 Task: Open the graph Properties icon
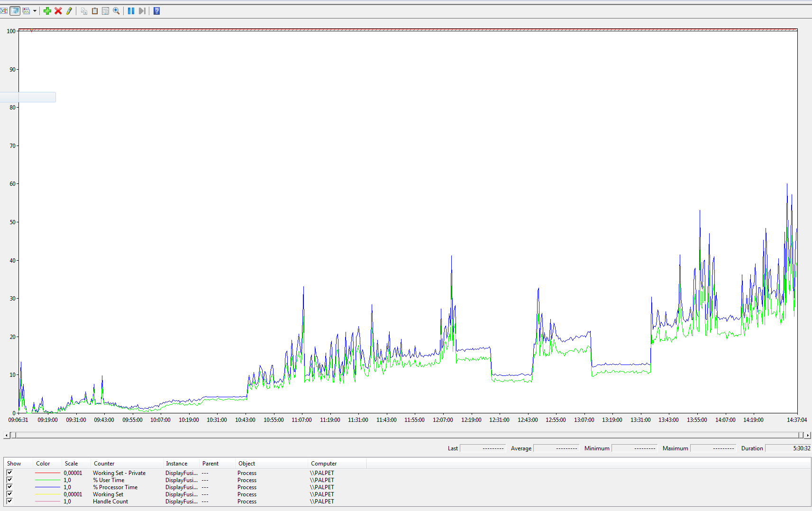(x=105, y=11)
